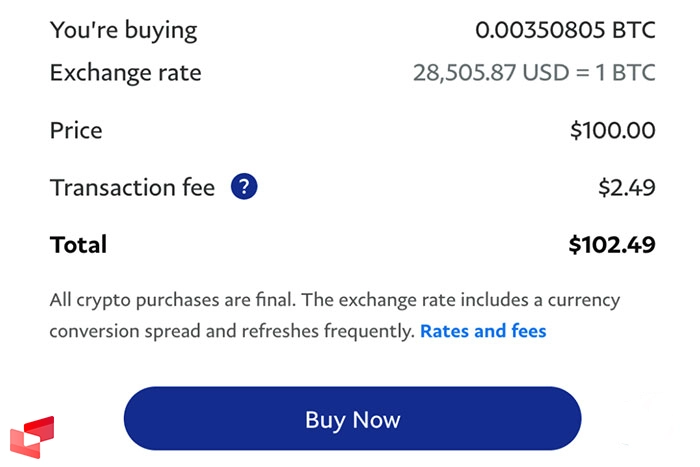Click the Transaction fee label text
The width and height of the screenshot is (700, 467).
(x=132, y=187)
